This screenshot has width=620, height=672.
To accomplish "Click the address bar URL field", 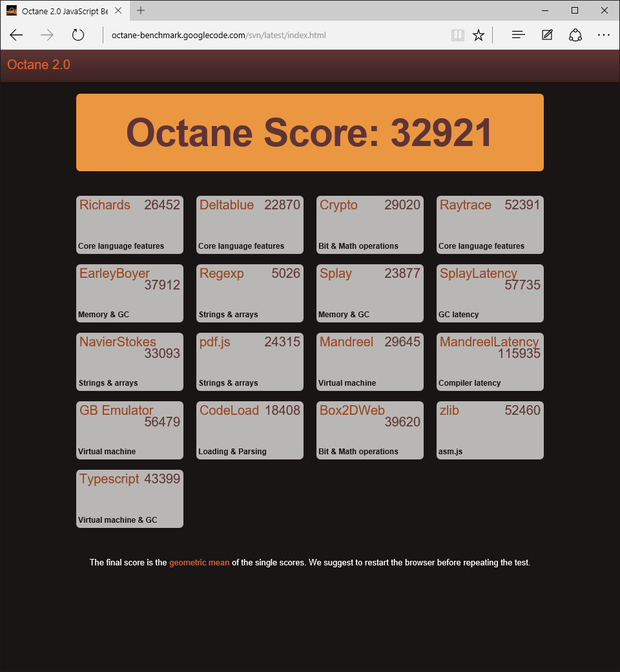I will pyautogui.click(x=274, y=35).
